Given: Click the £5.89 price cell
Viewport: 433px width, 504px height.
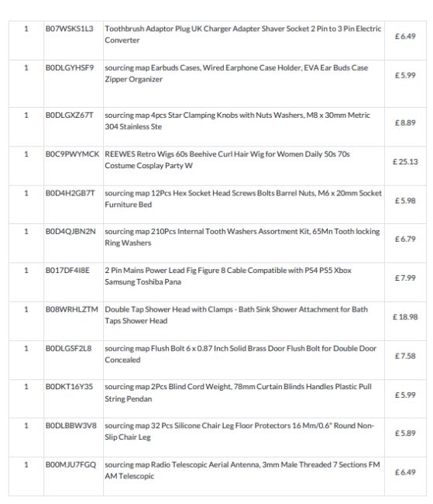Looking at the screenshot, I should click(x=405, y=433).
